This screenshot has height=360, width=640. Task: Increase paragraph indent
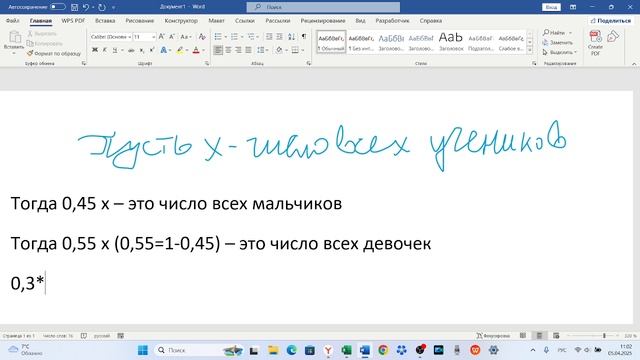point(279,37)
